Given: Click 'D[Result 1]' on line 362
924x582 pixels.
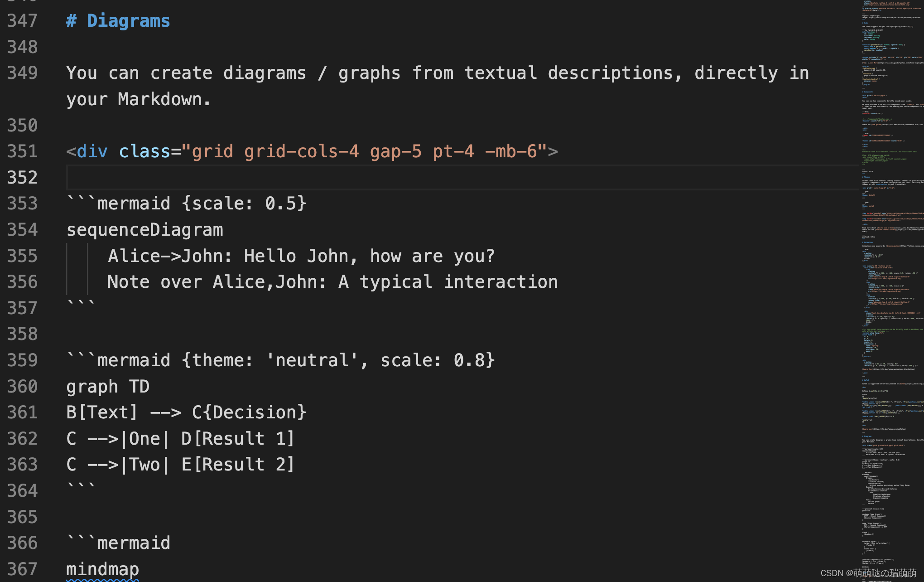Looking at the screenshot, I should coord(238,439).
